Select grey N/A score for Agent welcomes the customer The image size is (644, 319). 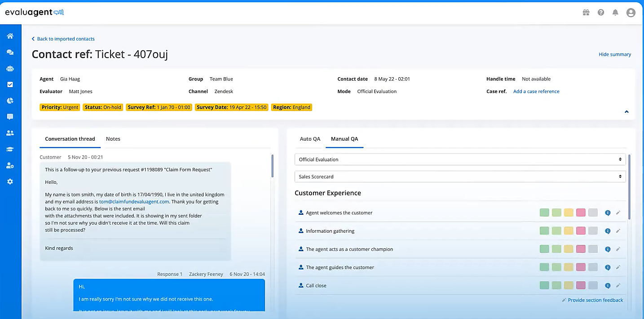593,213
